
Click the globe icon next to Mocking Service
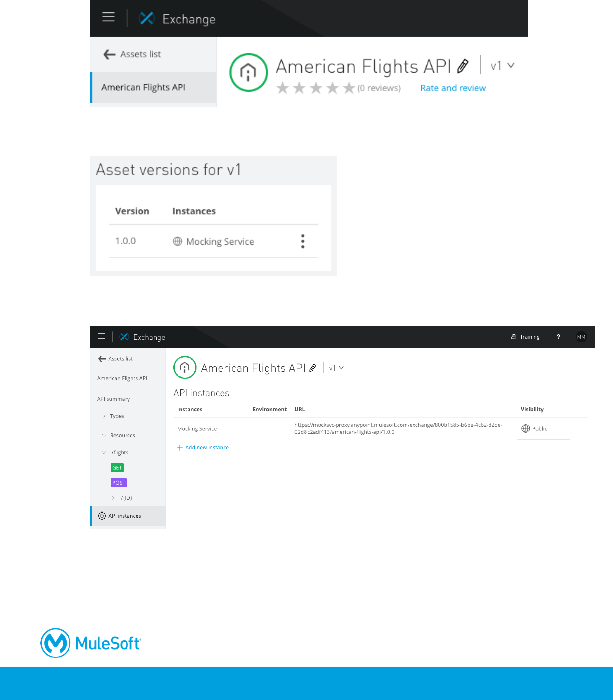[178, 241]
